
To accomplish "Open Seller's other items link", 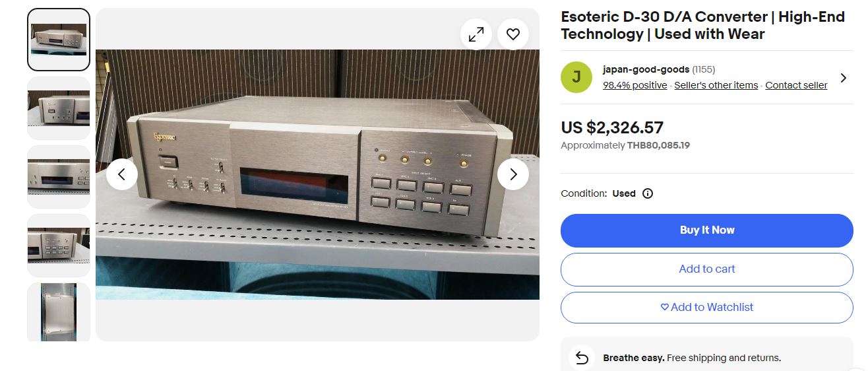I will tap(716, 85).
